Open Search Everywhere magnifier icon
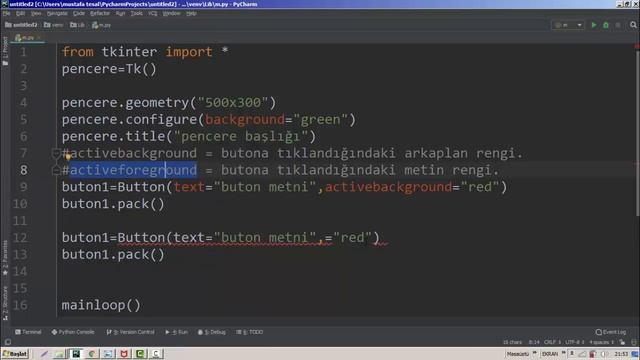 click(633, 25)
